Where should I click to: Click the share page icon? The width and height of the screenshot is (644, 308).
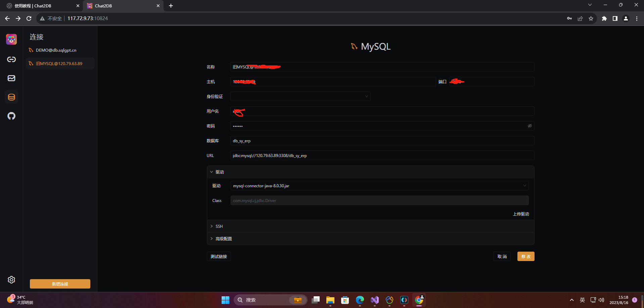point(580,18)
